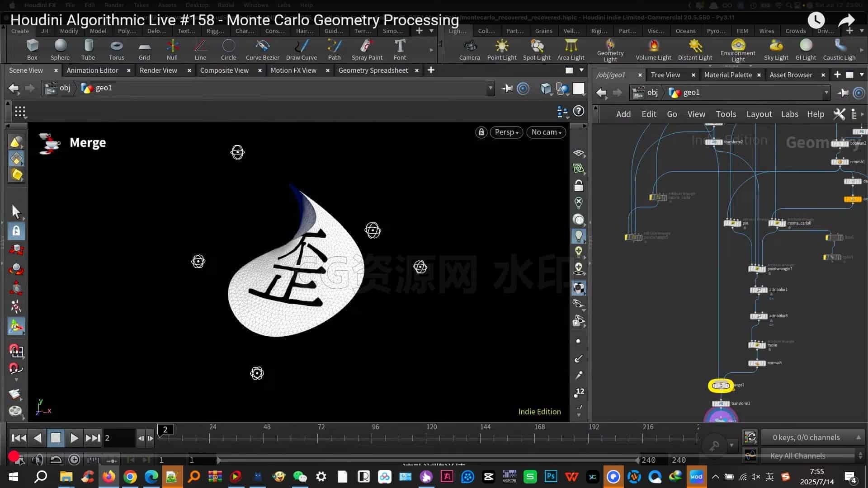
Task: Go back in network editor path
Action: coord(600,93)
